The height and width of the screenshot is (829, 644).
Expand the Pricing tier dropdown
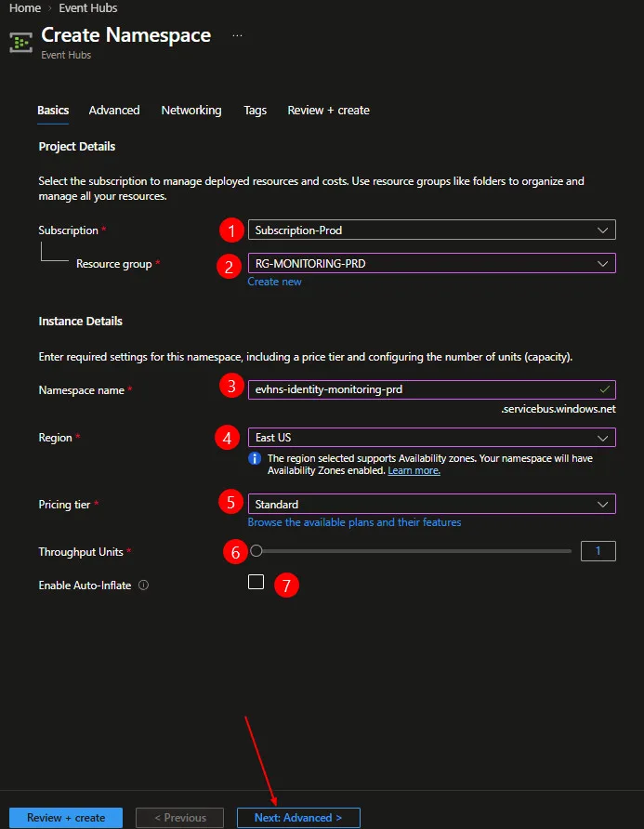(431, 504)
